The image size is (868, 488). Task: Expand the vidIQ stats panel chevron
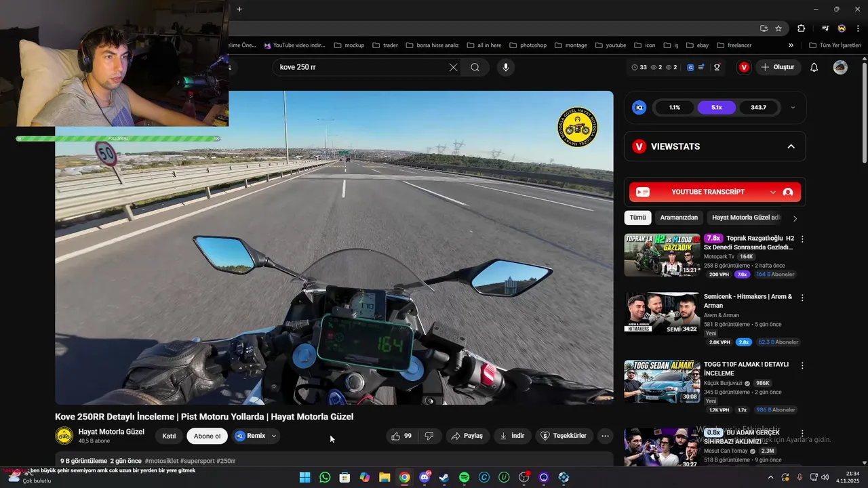coord(793,107)
